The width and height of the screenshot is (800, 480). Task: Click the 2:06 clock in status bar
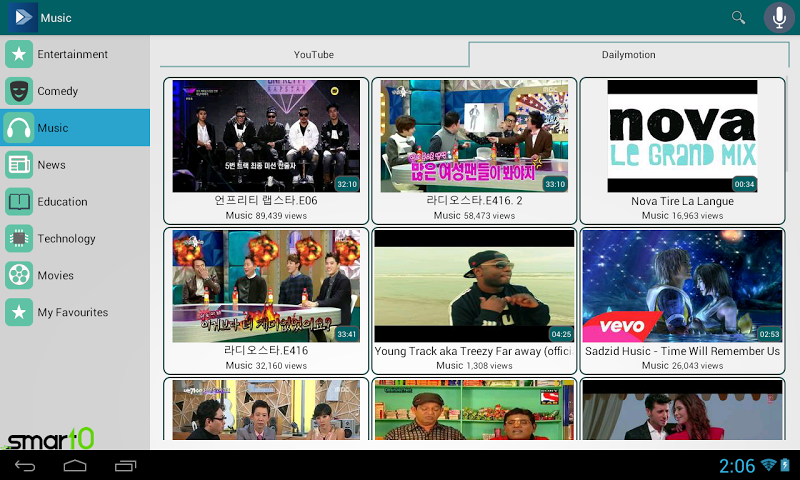[x=737, y=465]
